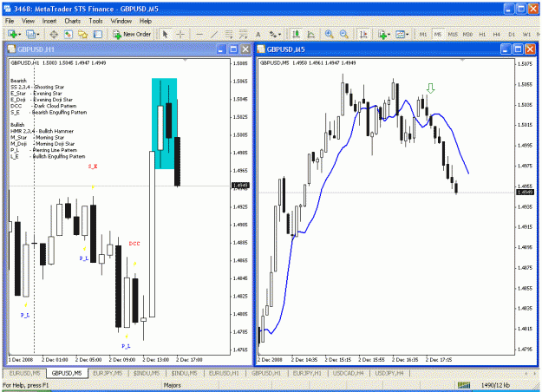The width and height of the screenshot is (542, 392).
Task: Switch timeframe to M5
Action: (x=438, y=34)
